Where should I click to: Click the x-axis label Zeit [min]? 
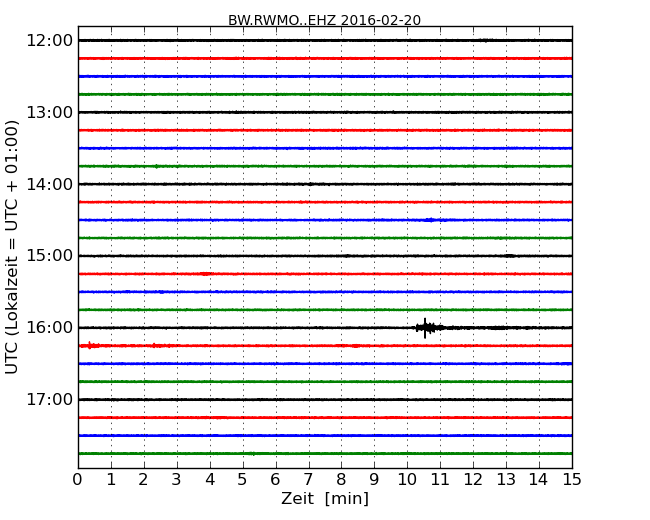(x=325, y=498)
